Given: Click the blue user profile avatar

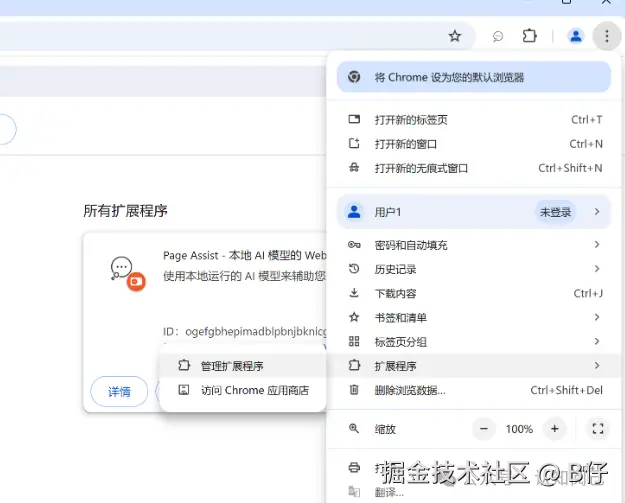Looking at the screenshot, I should point(576,36).
